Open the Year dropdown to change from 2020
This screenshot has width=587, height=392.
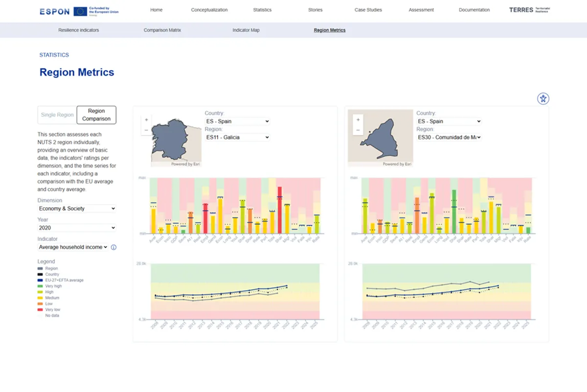76,227
